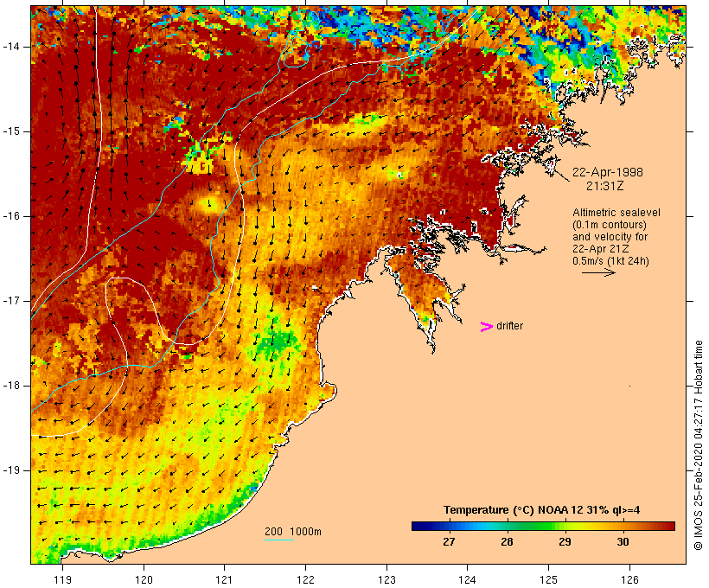Screen dimensions: 709x588
Task: Click the '0.5m/s (1kt 24h)' scale label
Action: point(610,261)
